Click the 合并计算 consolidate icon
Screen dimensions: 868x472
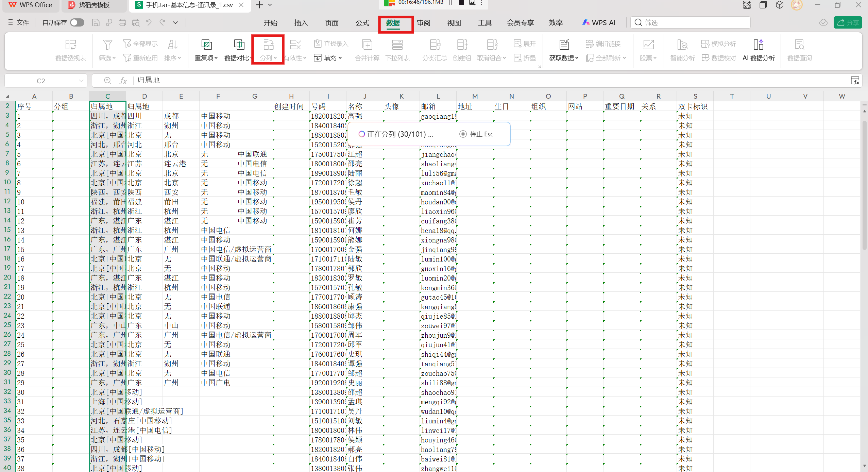367,45
